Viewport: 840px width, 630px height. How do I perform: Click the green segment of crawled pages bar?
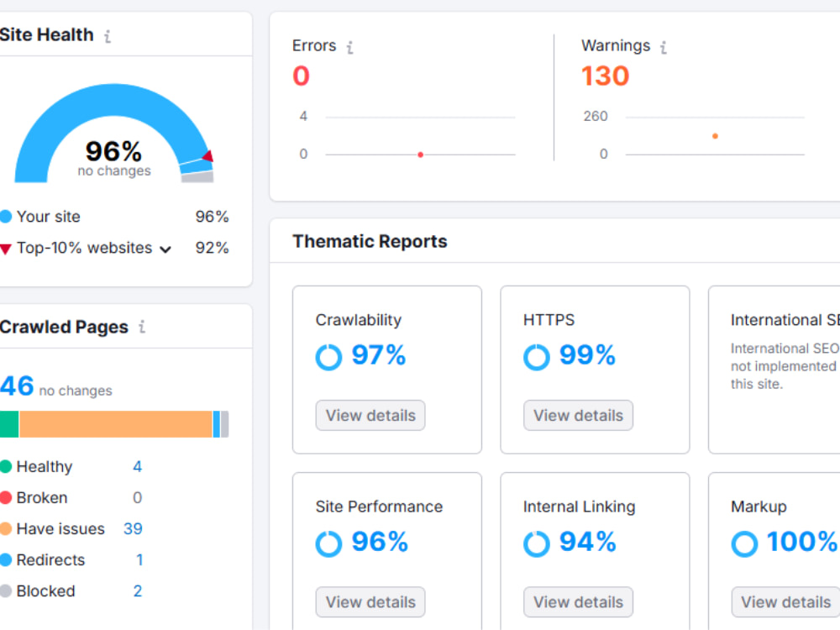tap(9, 424)
